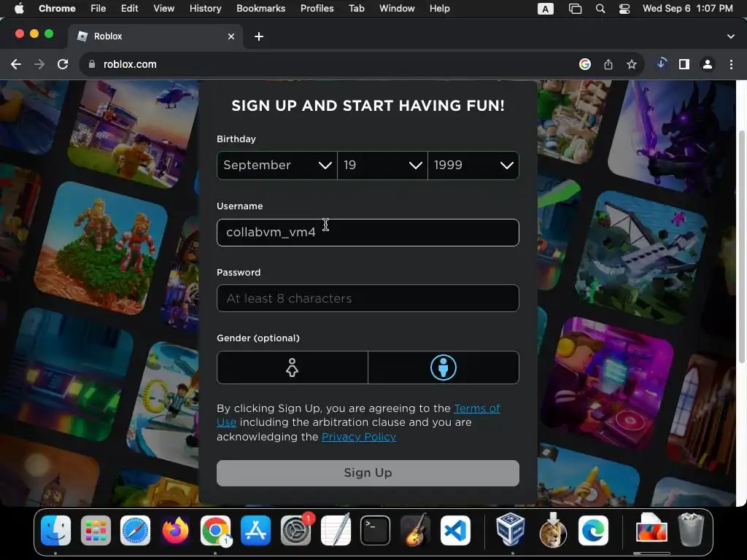Click the Password input field
This screenshot has width=747, height=560.
click(x=368, y=298)
